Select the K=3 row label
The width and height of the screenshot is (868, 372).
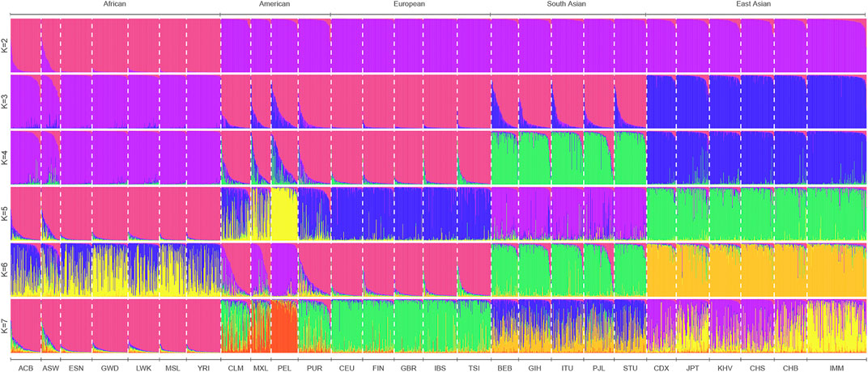(4, 102)
